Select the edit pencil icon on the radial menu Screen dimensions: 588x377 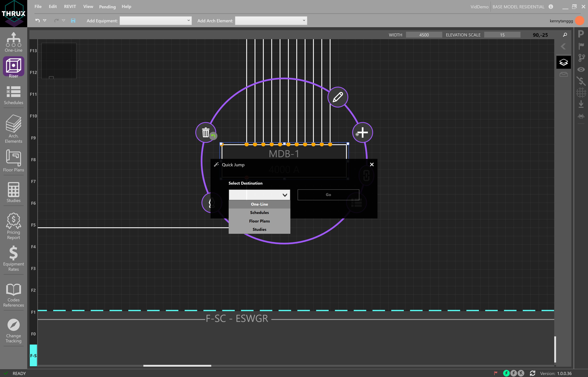pos(338,97)
